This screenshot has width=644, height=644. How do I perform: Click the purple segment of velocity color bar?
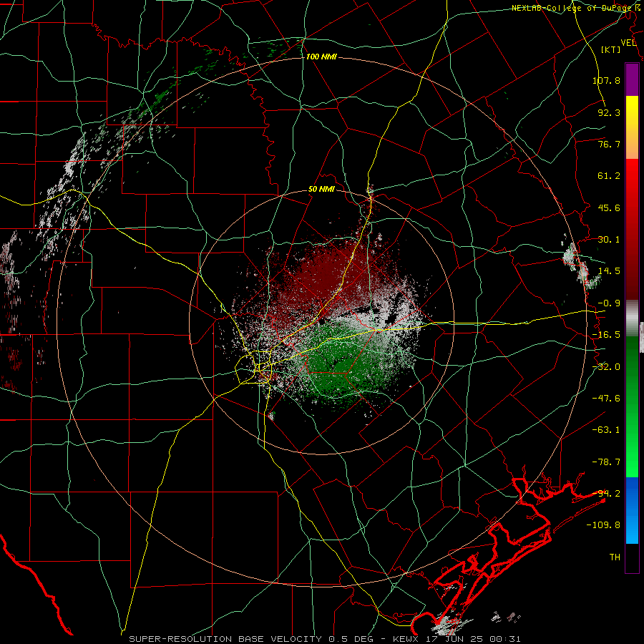(632, 79)
